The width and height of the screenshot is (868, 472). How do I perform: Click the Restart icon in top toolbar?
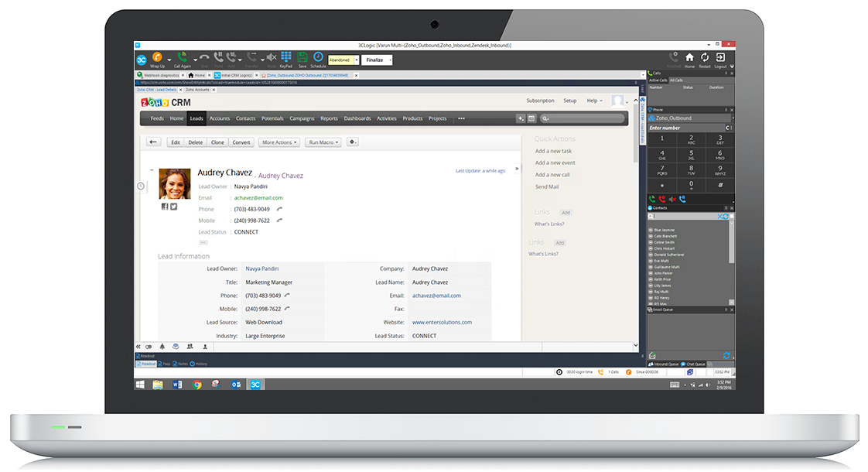point(705,58)
